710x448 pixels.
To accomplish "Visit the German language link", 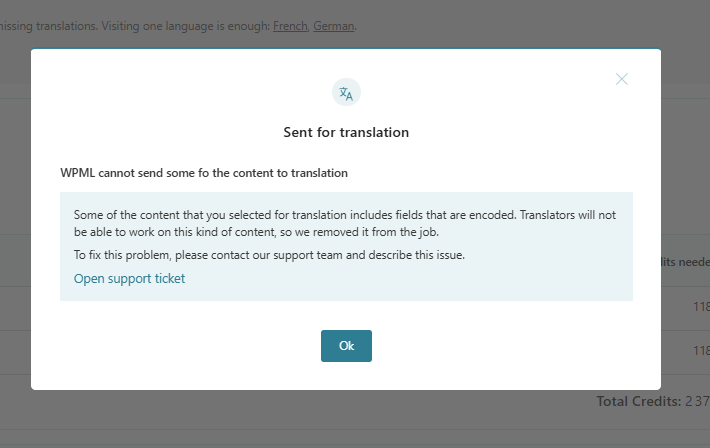I will coord(334,26).
